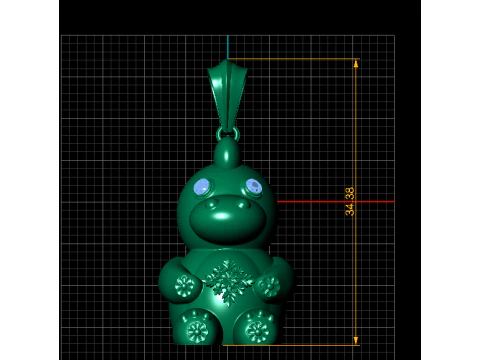The width and height of the screenshot is (480, 360).
Task: Click the pendant bail at top of model
Action: click(x=227, y=97)
